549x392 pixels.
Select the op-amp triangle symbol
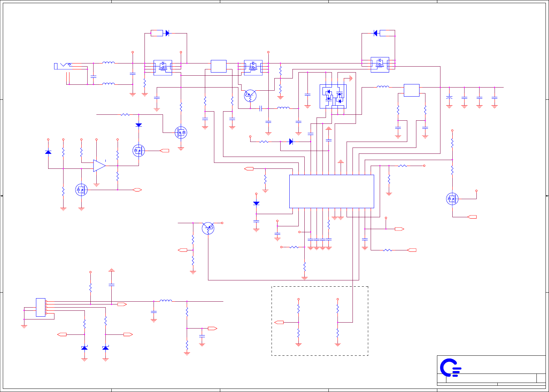pos(99,166)
